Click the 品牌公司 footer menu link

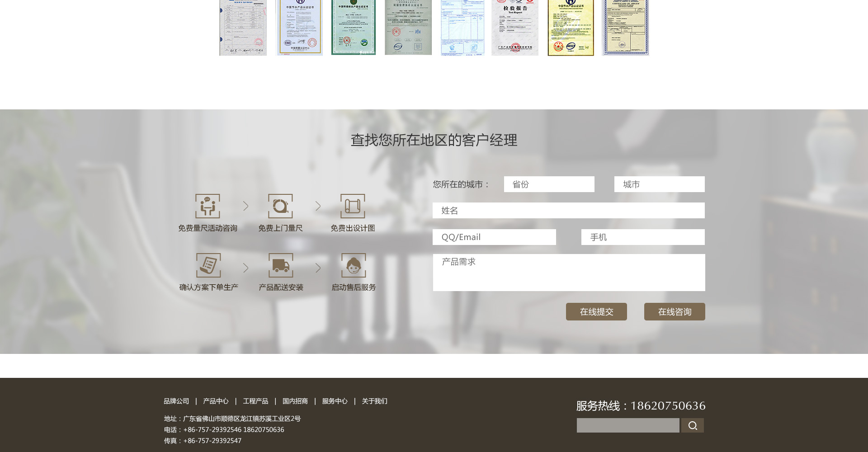coord(176,401)
